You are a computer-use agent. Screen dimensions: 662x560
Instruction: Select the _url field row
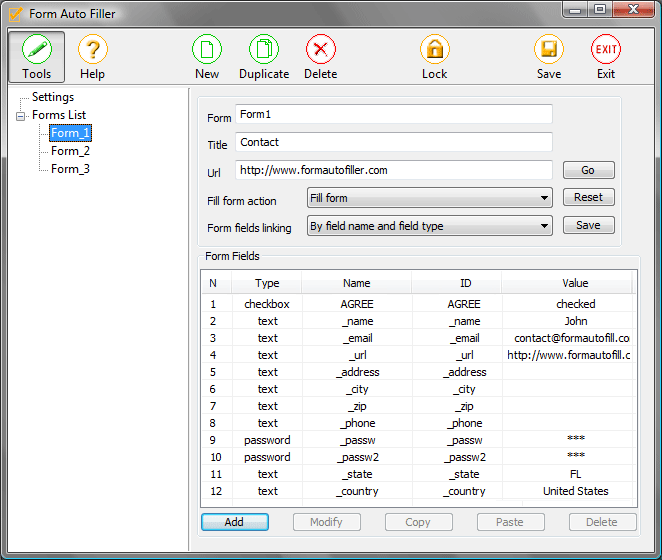[418, 355]
